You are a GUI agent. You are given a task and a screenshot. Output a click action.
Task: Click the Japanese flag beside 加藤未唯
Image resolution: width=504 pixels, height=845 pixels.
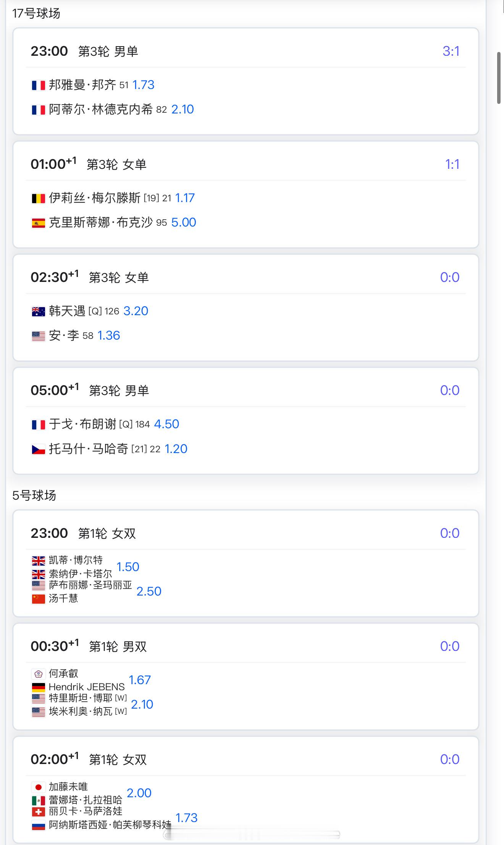38,787
